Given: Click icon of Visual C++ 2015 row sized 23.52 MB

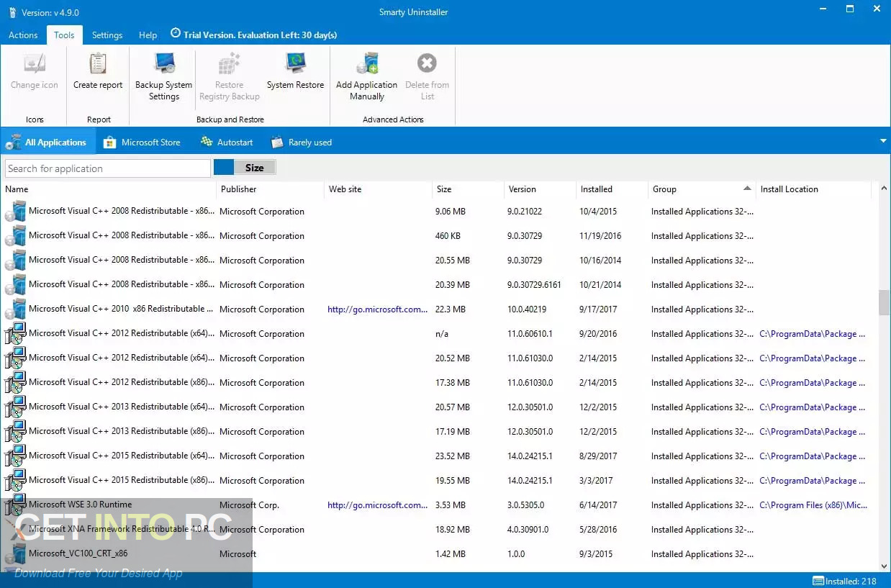Looking at the screenshot, I should [x=15, y=456].
